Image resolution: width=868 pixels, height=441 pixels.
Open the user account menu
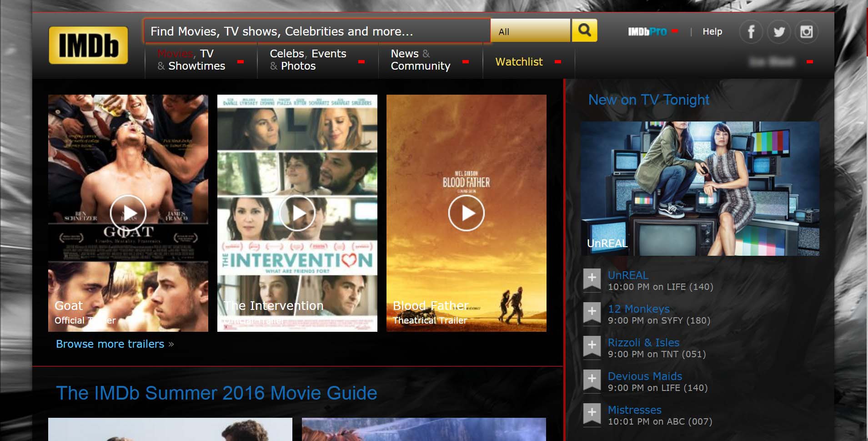point(810,61)
